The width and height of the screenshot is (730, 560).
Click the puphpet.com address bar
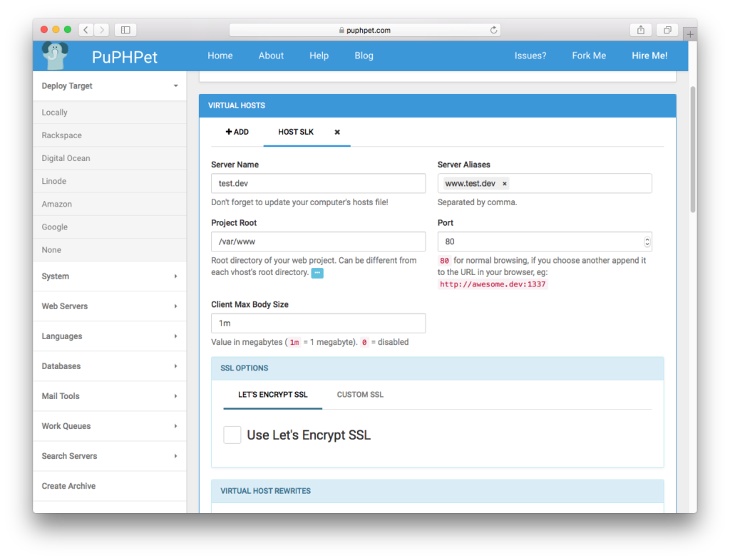point(366,30)
